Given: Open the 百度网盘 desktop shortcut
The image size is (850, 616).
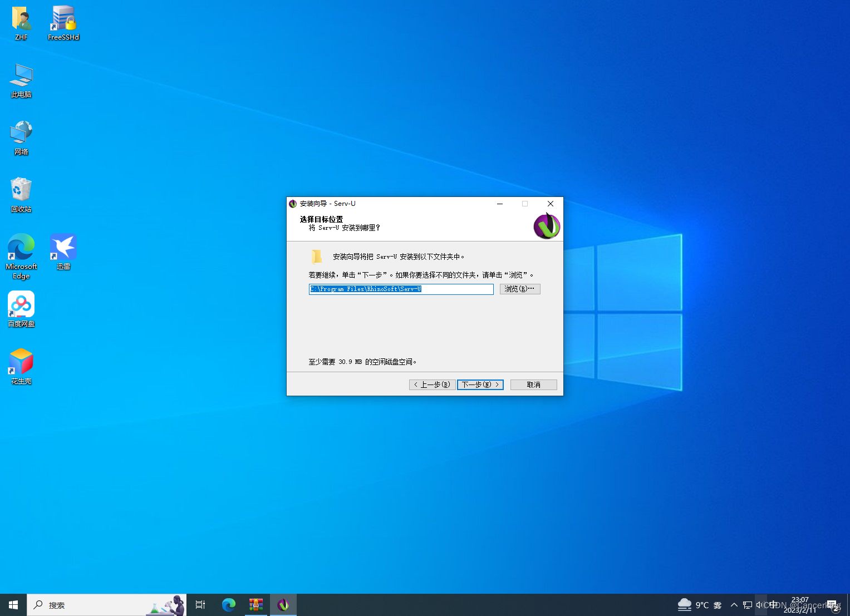Looking at the screenshot, I should point(21,309).
